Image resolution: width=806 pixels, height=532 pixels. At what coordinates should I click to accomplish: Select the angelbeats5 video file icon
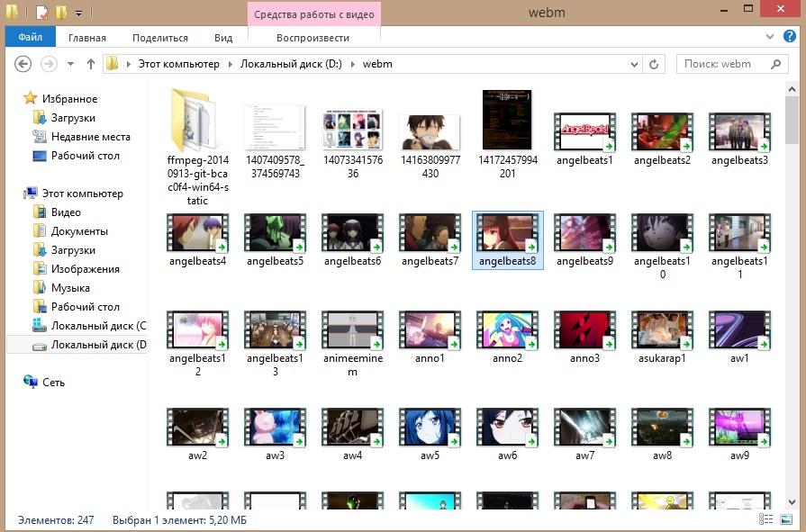pyautogui.click(x=275, y=233)
